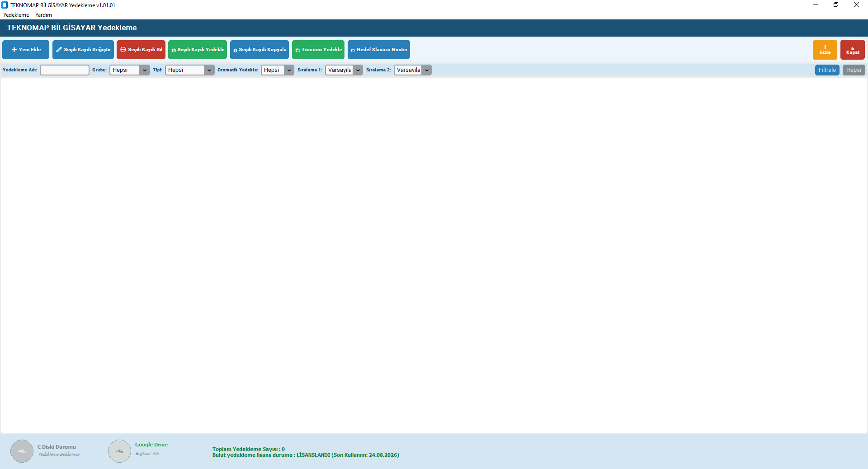Close the window with the X button
Screen dimensions: 868x469
click(x=857, y=5)
